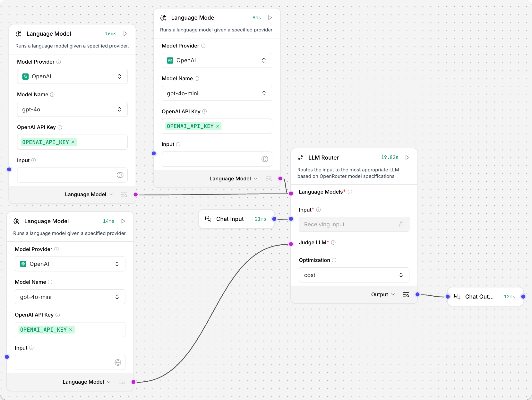Click globe icon in gpt-4o model Input field

(x=120, y=175)
